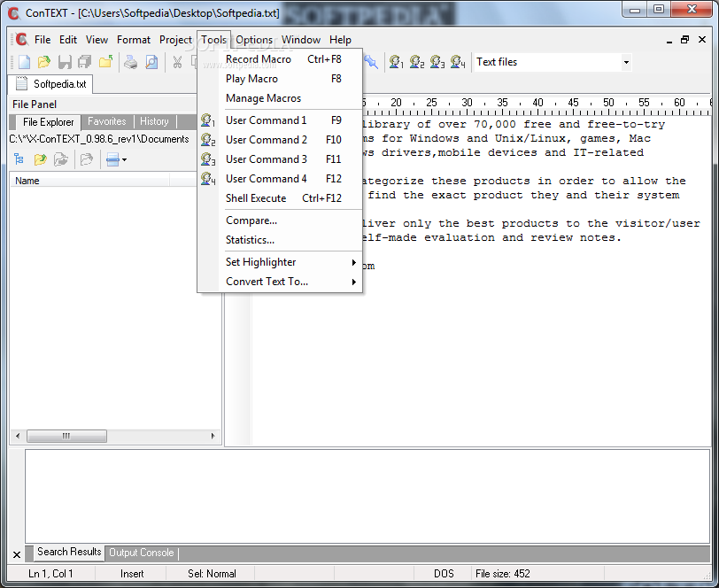The image size is (719, 588).
Task: Choose Play Macro in Tools menu
Action: click(280, 79)
